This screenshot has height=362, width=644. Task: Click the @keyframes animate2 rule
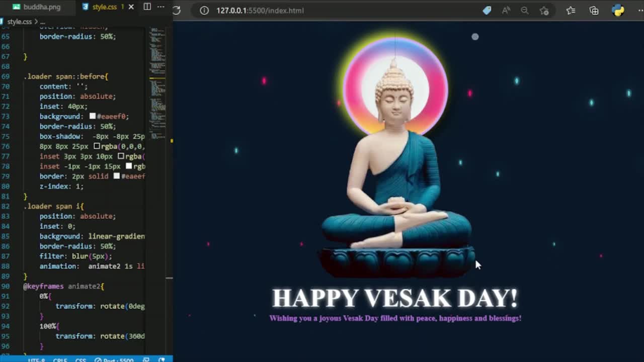click(x=63, y=286)
